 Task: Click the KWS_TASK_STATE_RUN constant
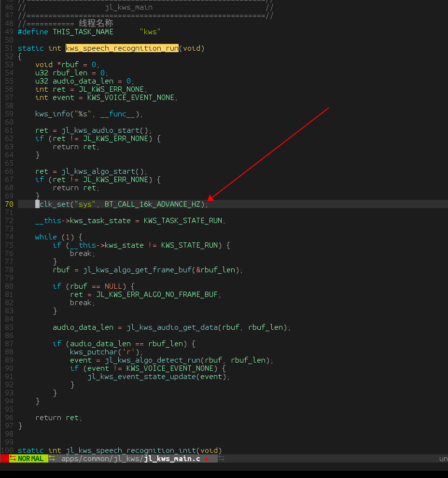pyautogui.click(x=183, y=221)
